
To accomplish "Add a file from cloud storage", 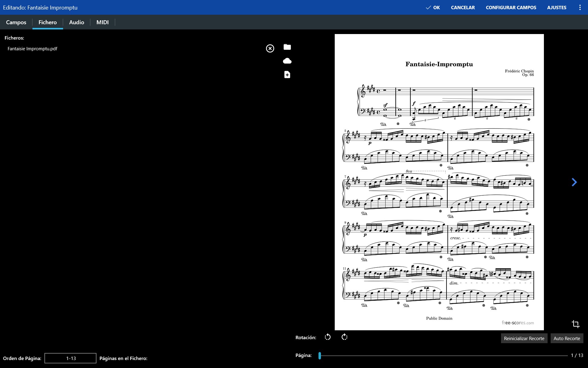I will coord(287,61).
